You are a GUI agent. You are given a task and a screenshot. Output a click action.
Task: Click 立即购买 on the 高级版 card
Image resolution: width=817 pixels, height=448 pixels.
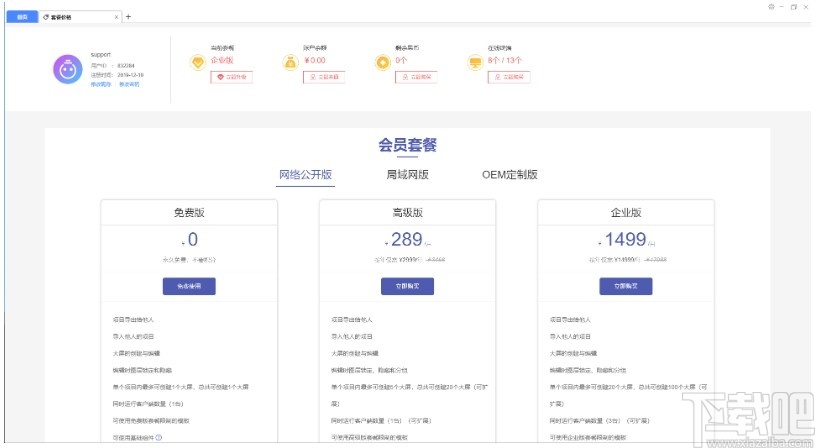click(x=407, y=286)
